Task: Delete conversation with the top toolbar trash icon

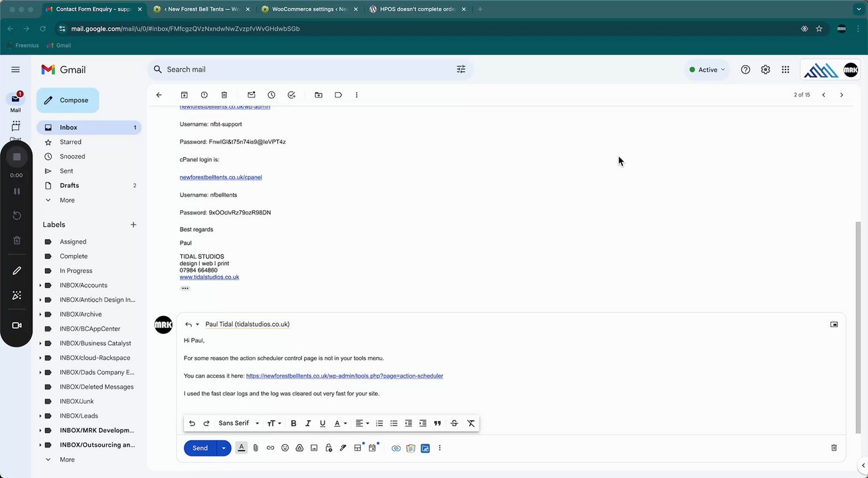Action: point(224,95)
